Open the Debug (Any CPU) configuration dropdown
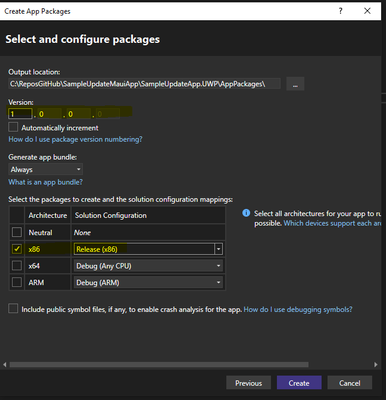Viewport: 386px width, 400px height. [x=148, y=266]
